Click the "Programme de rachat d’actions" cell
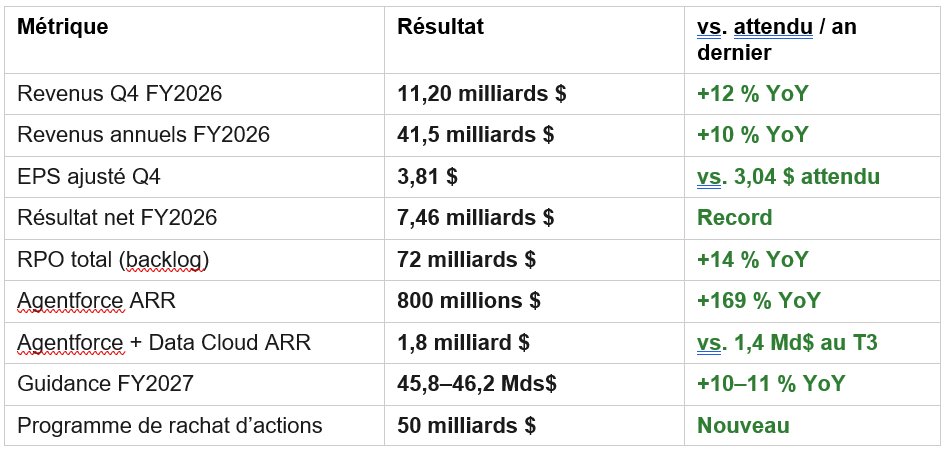Screen dimensions: 945x453 pos(170,425)
